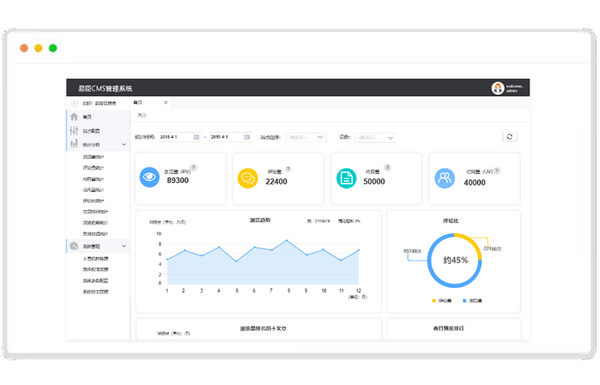Click the admin avatar in header
600x385 pixels.
[497, 88]
